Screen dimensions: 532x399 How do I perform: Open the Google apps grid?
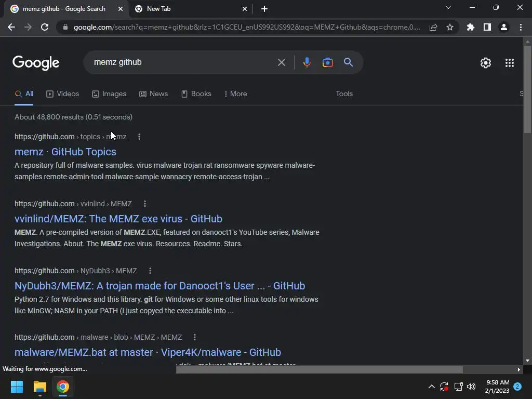[510, 63]
